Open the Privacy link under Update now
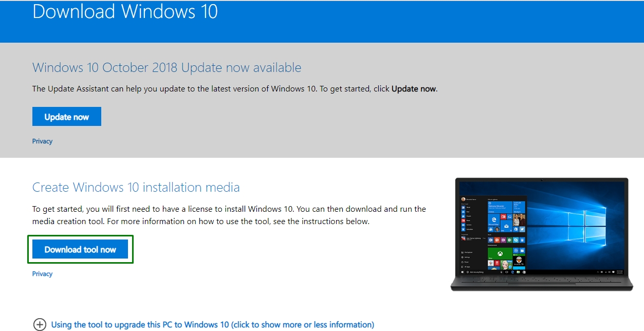 (x=42, y=141)
